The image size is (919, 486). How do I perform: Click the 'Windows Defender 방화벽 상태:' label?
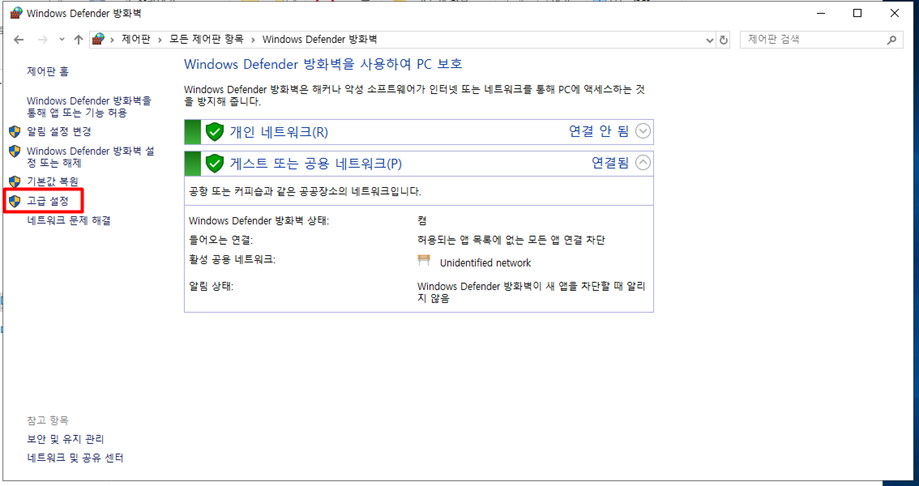click(259, 221)
